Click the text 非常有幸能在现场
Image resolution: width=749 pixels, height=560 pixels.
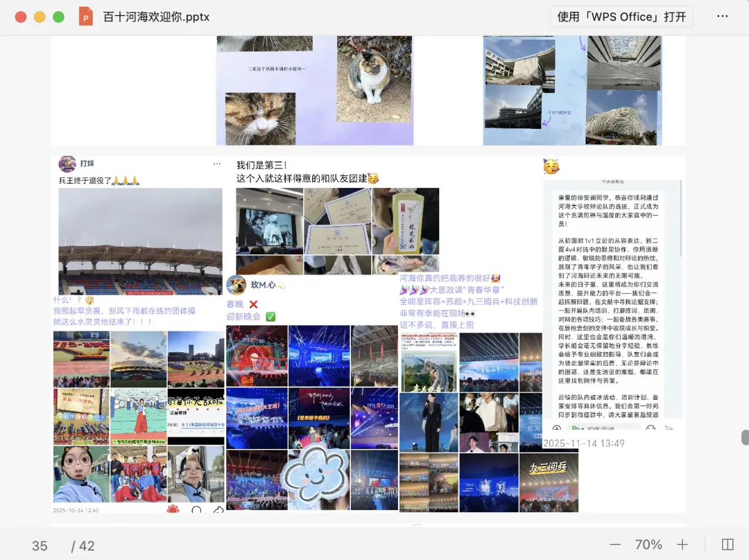point(432,313)
